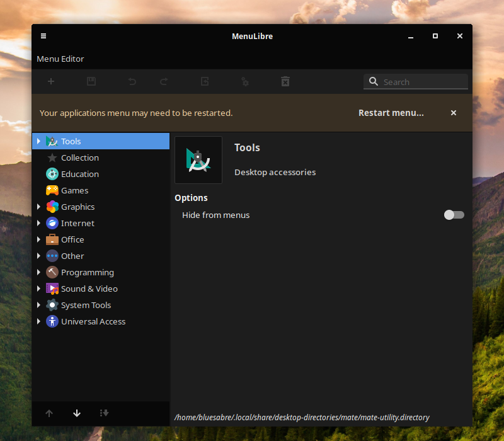The image size is (504, 441).
Task: Click the move item down arrow
Action: [x=76, y=413]
